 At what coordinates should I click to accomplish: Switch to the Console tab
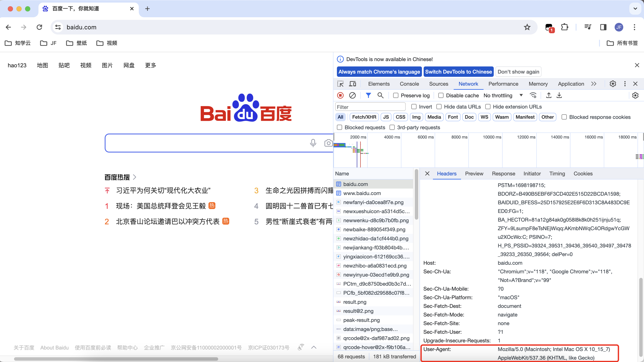click(409, 84)
